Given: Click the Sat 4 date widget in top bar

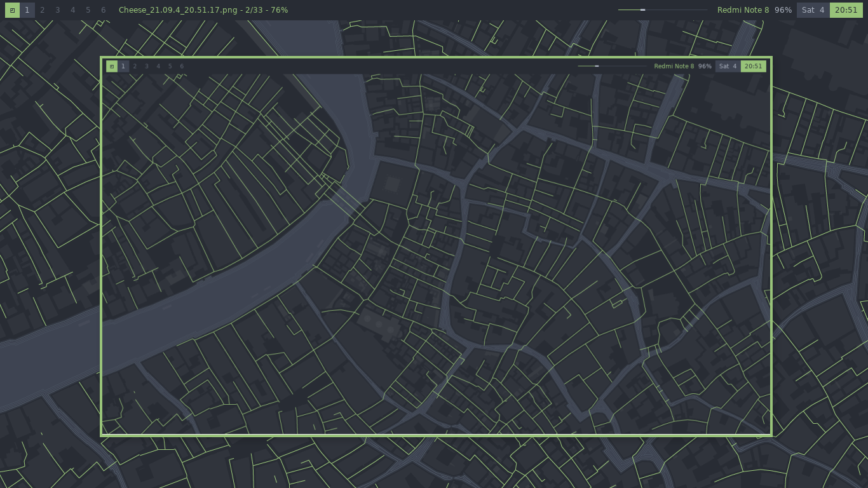Looking at the screenshot, I should pos(813,10).
